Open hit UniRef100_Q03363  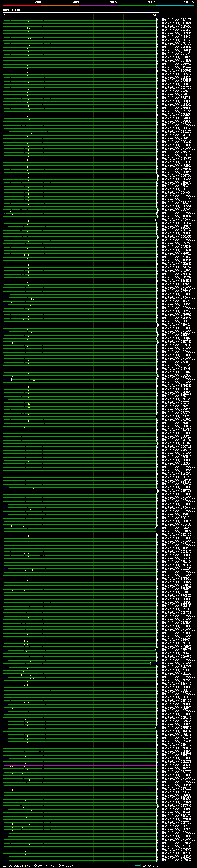pyautogui.click(x=177, y=30)
